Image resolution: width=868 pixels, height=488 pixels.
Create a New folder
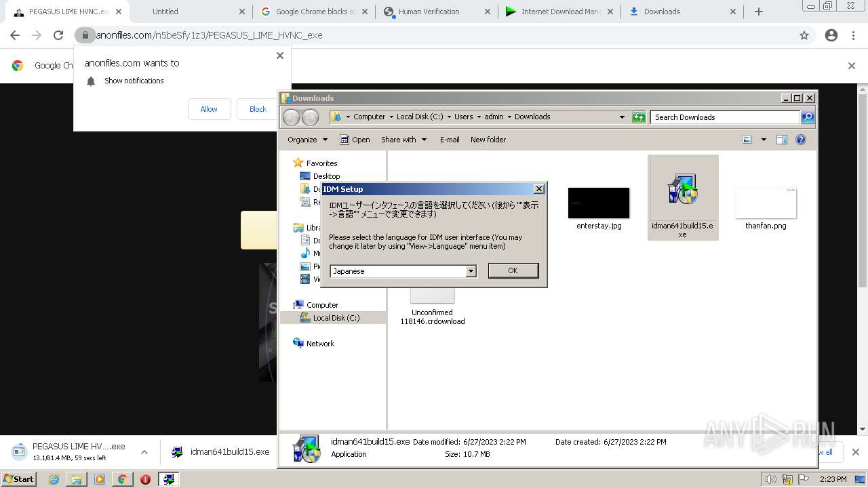[x=488, y=140]
